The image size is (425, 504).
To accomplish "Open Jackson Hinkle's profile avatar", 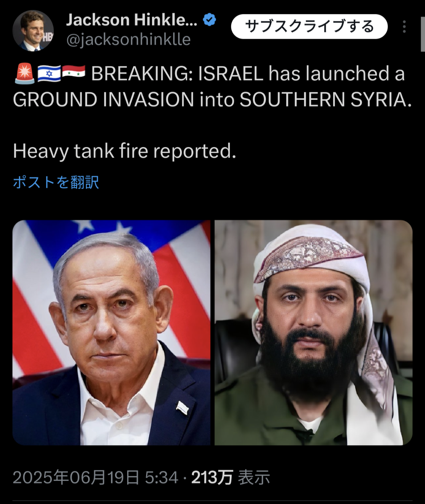I will click(x=33, y=31).
